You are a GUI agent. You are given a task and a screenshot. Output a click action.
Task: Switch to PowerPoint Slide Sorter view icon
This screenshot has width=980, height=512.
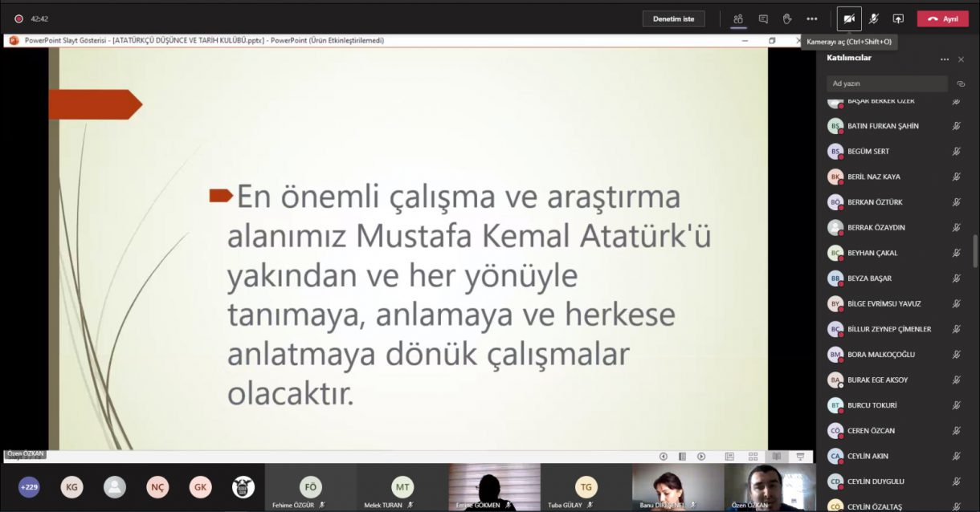[x=753, y=457]
